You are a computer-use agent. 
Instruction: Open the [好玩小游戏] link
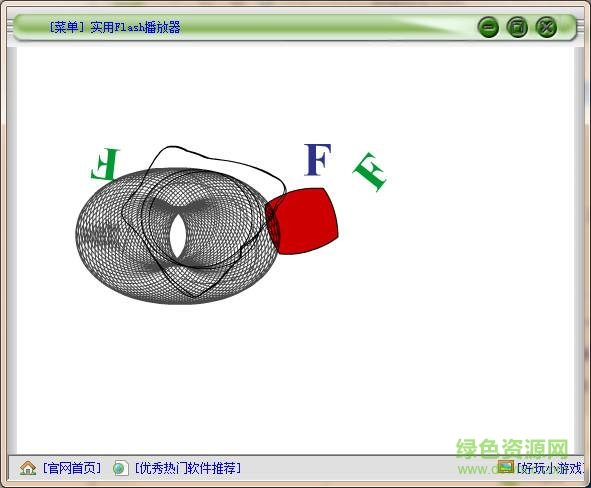tap(550, 468)
